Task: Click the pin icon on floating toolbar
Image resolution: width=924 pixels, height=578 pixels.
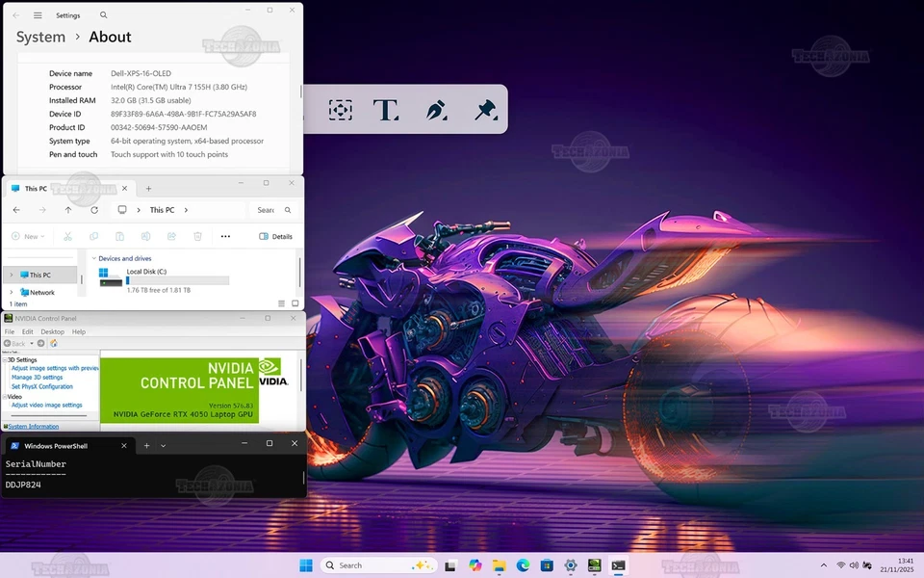Action: 485,110
